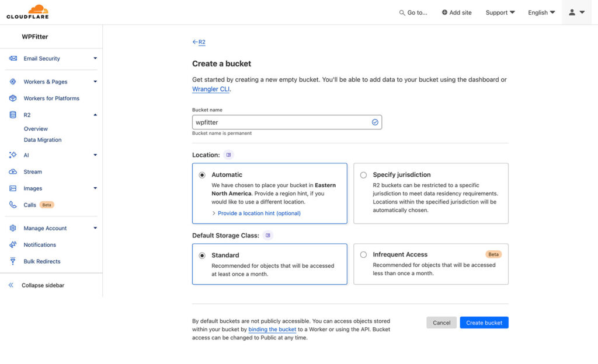Open the English language dropdown
This screenshot has width=598, height=364.
point(540,12)
